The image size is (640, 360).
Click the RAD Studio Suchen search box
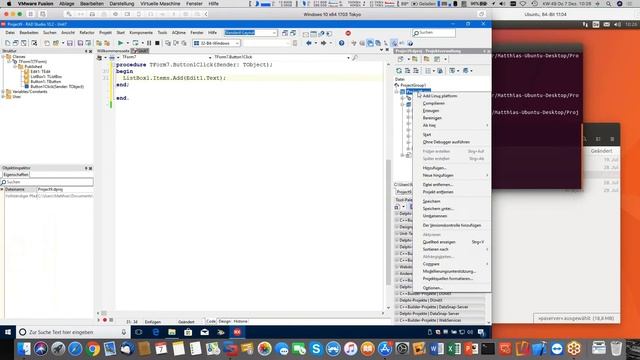coord(434,33)
